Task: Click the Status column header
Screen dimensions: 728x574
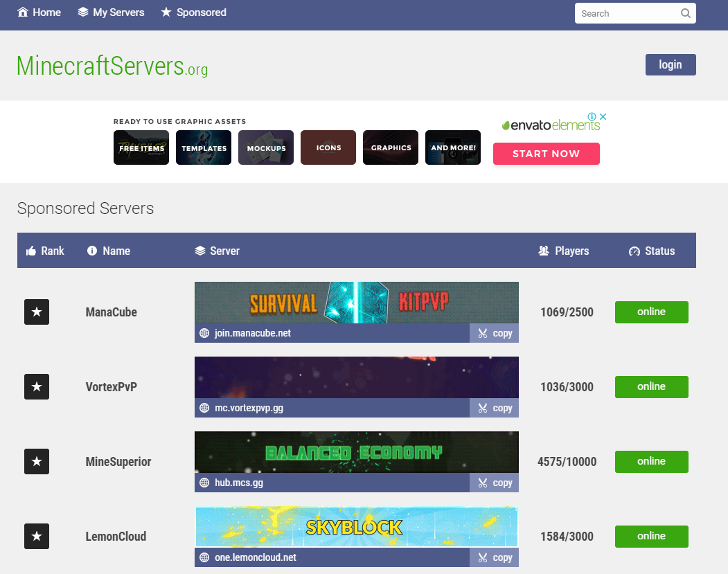Action: pos(652,251)
